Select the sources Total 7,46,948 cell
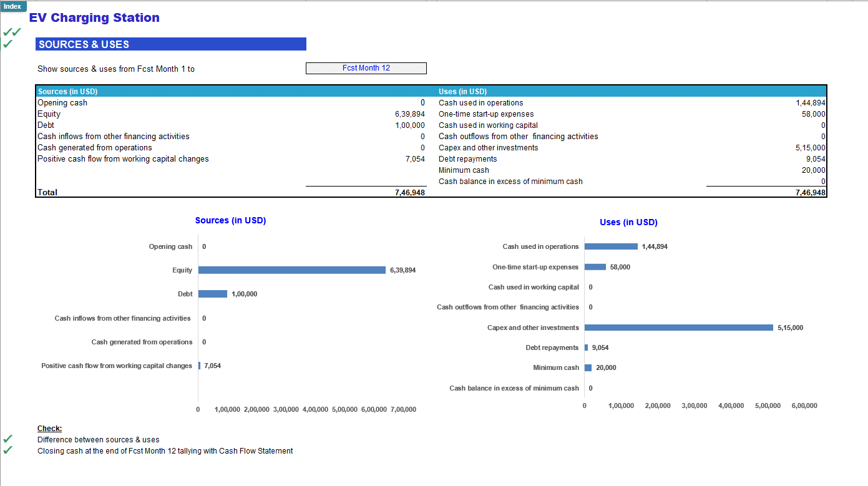Image resolution: width=868 pixels, height=486 pixels. [x=410, y=193]
